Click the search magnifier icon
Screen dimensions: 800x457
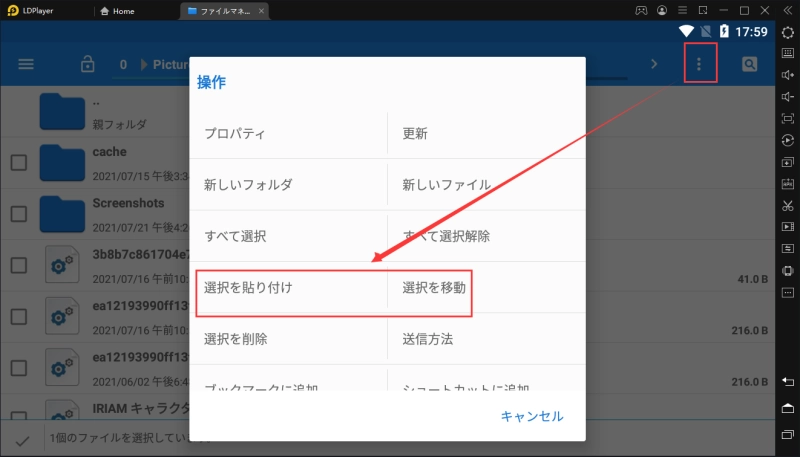coord(749,64)
